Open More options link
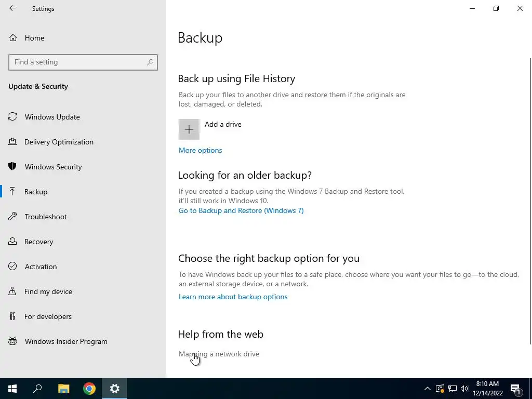The width and height of the screenshot is (532, 399). click(200, 150)
